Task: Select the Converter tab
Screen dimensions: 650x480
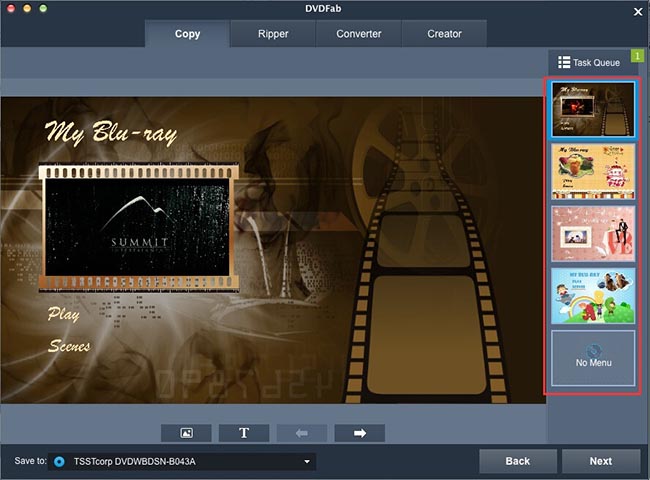Action: 359,34
